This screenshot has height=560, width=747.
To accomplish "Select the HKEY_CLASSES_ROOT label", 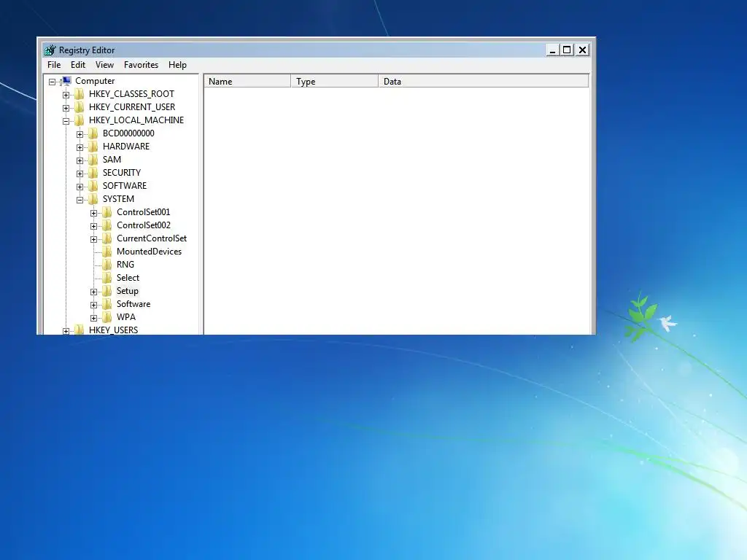I will pos(131,94).
